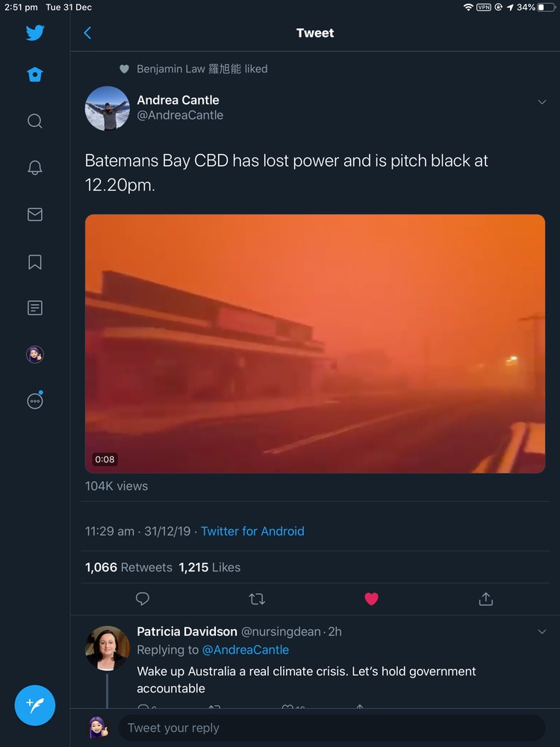Open the Lists icon in sidebar

35,308
